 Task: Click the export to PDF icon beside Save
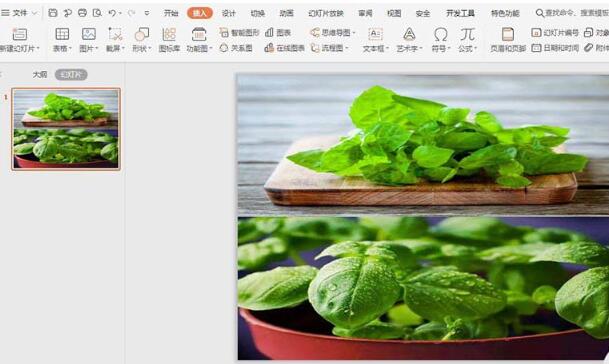[x=68, y=13]
